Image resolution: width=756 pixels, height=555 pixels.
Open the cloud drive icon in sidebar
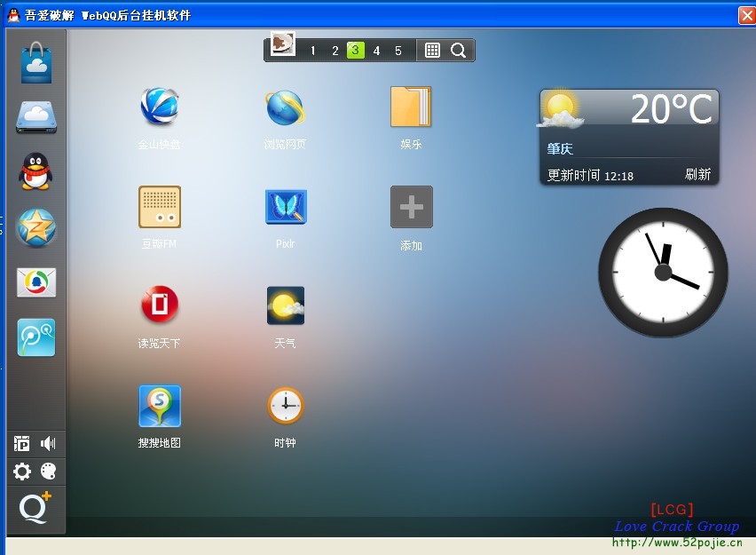(x=36, y=117)
